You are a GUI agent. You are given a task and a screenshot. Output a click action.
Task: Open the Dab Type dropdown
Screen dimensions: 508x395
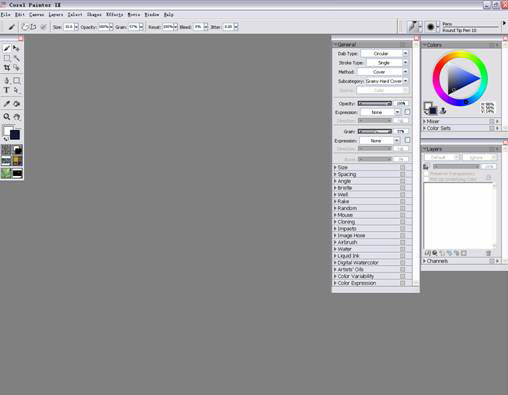coord(384,53)
